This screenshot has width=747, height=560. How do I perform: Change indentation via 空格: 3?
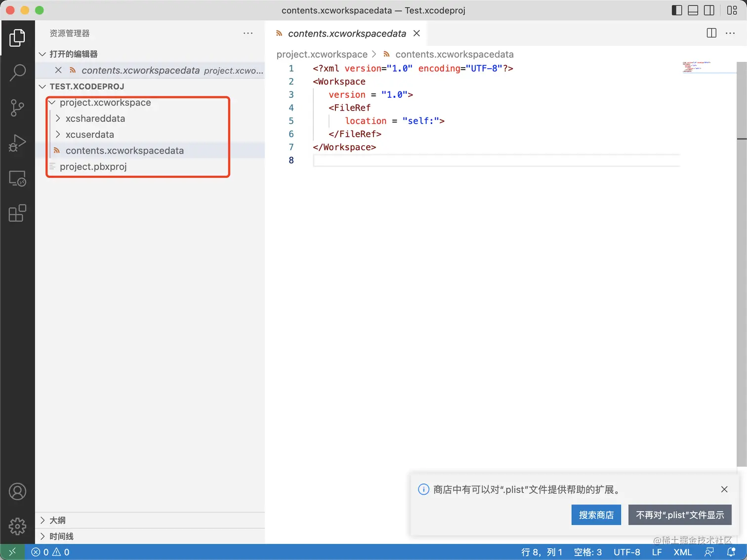[587, 552]
